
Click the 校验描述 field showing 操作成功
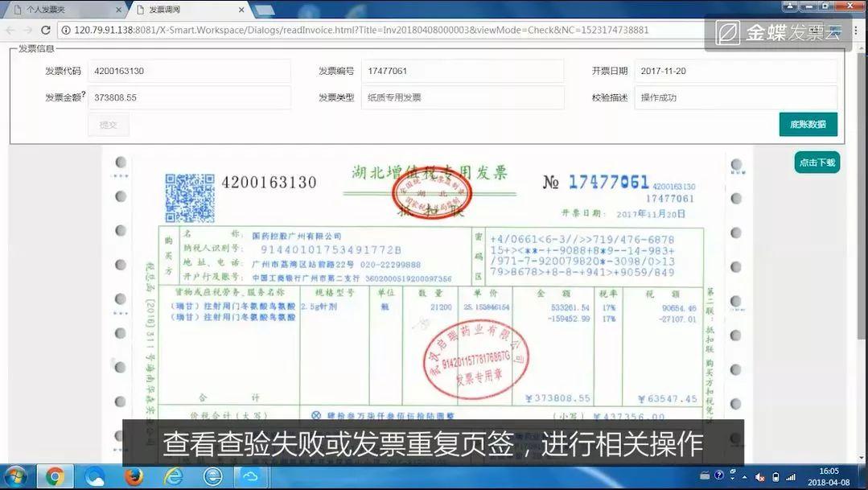click(x=736, y=97)
